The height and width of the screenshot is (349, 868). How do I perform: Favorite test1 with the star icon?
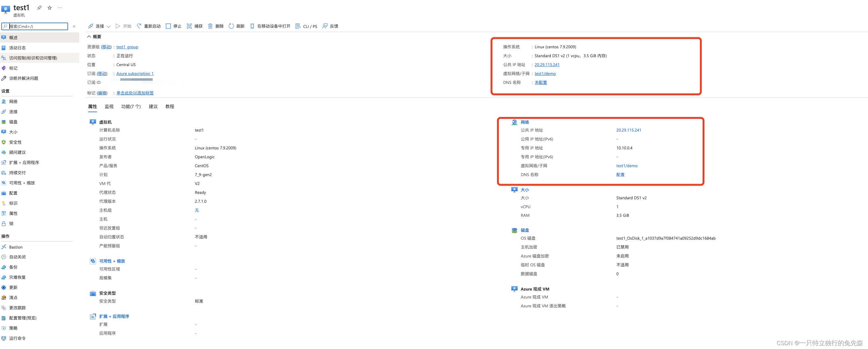tap(50, 7)
